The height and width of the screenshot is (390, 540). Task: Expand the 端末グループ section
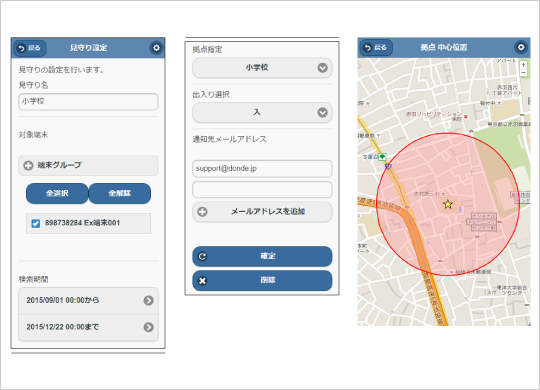coord(88,165)
